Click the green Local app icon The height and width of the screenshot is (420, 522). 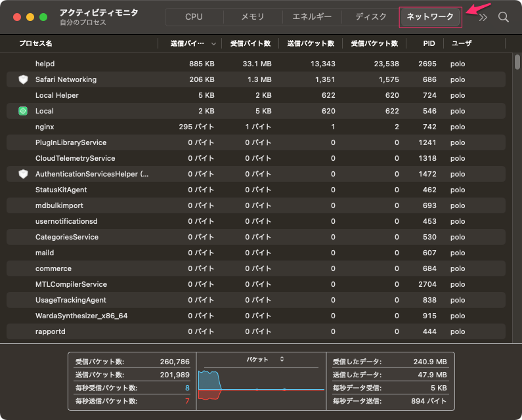(x=23, y=111)
